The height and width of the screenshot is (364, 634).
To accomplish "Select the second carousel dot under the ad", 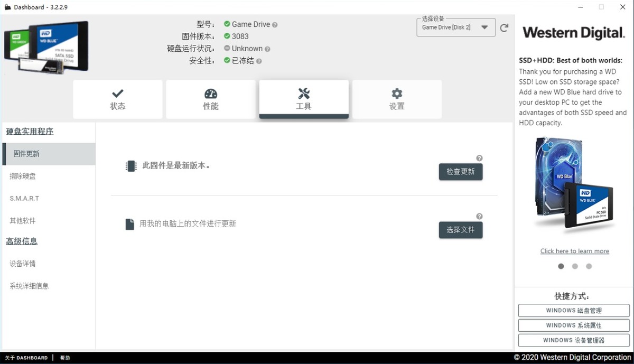I will (x=575, y=266).
